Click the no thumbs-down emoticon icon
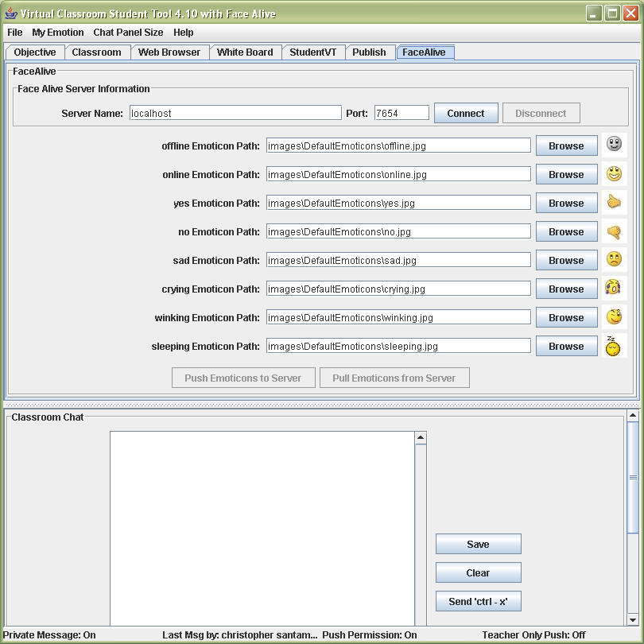The width and height of the screenshot is (644, 644). pos(613,231)
